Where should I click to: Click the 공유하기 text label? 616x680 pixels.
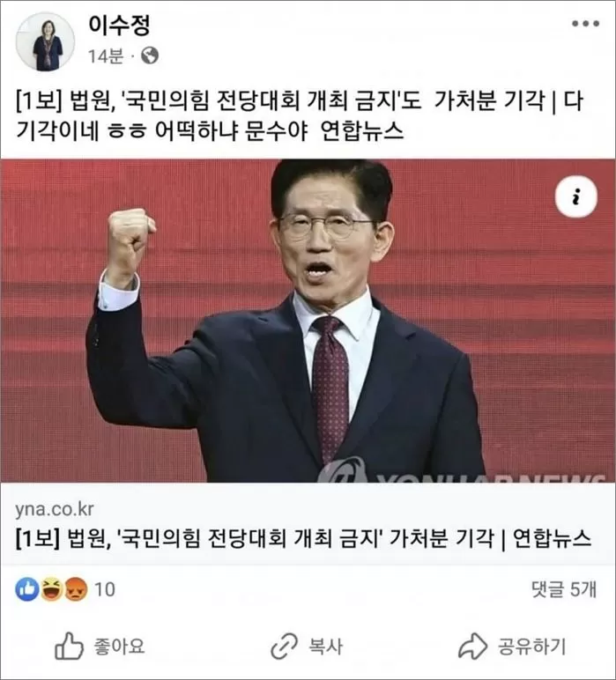[532, 647]
